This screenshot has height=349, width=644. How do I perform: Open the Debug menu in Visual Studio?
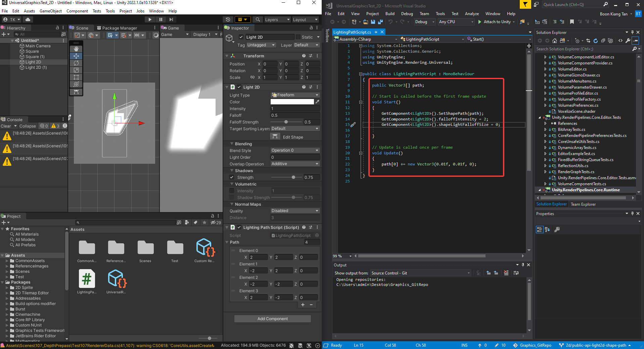point(407,14)
